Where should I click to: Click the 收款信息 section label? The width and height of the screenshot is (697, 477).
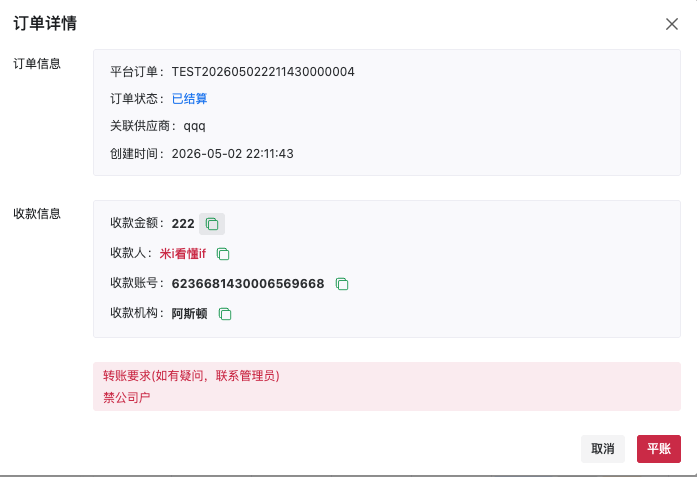coord(37,214)
